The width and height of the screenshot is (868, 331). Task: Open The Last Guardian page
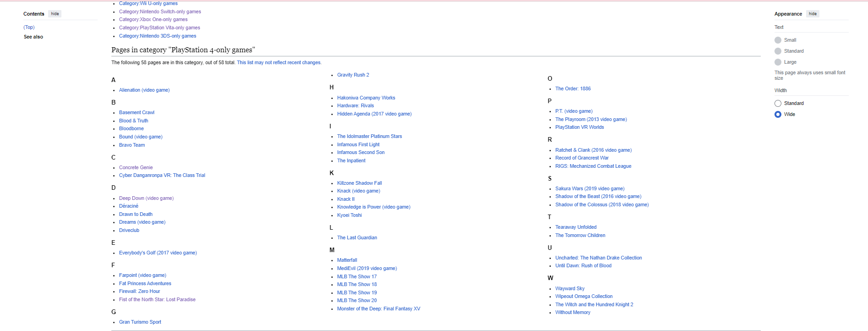point(357,237)
